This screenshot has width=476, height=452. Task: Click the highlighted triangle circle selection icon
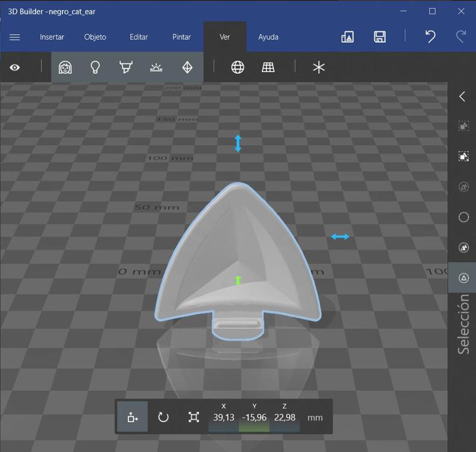(x=464, y=278)
